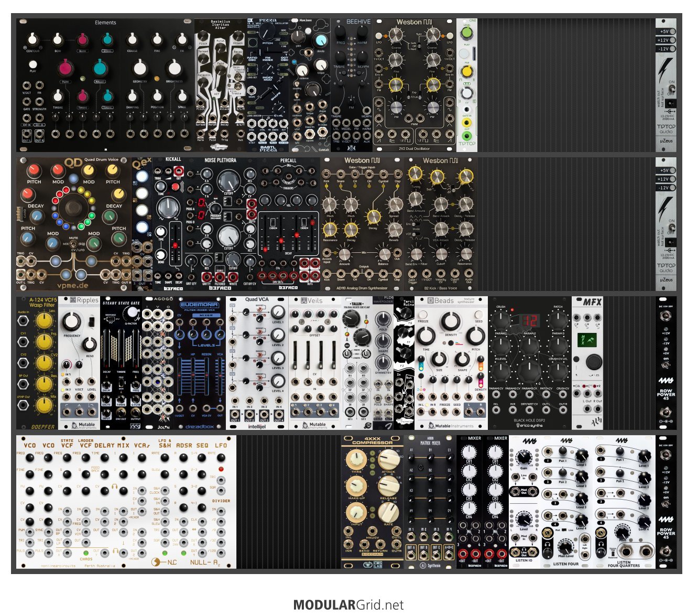Tap the PLAY button on Elements

[33, 64]
